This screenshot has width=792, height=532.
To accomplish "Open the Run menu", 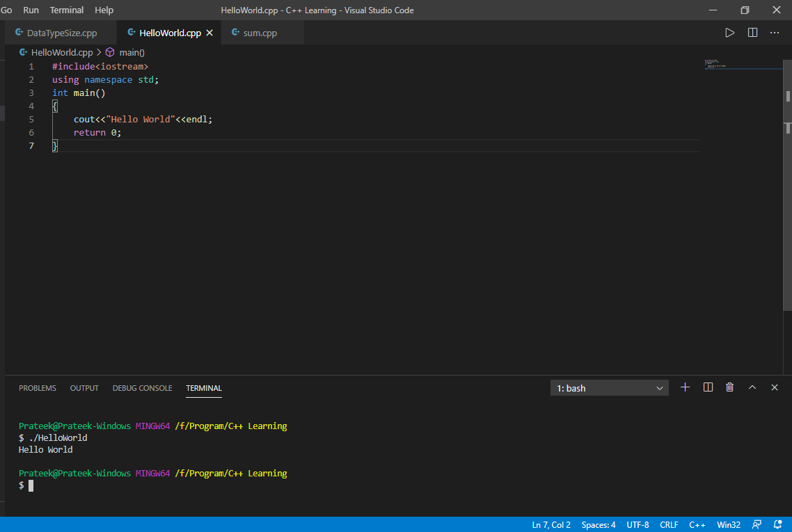I will (x=31, y=10).
